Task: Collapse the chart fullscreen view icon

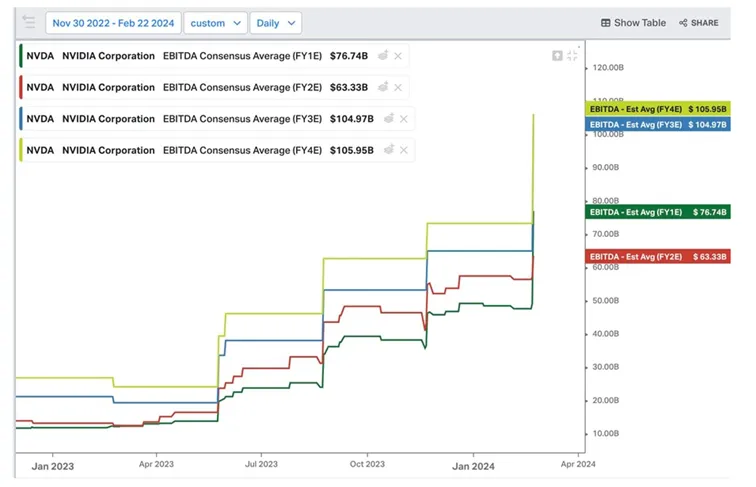Action: pos(572,55)
